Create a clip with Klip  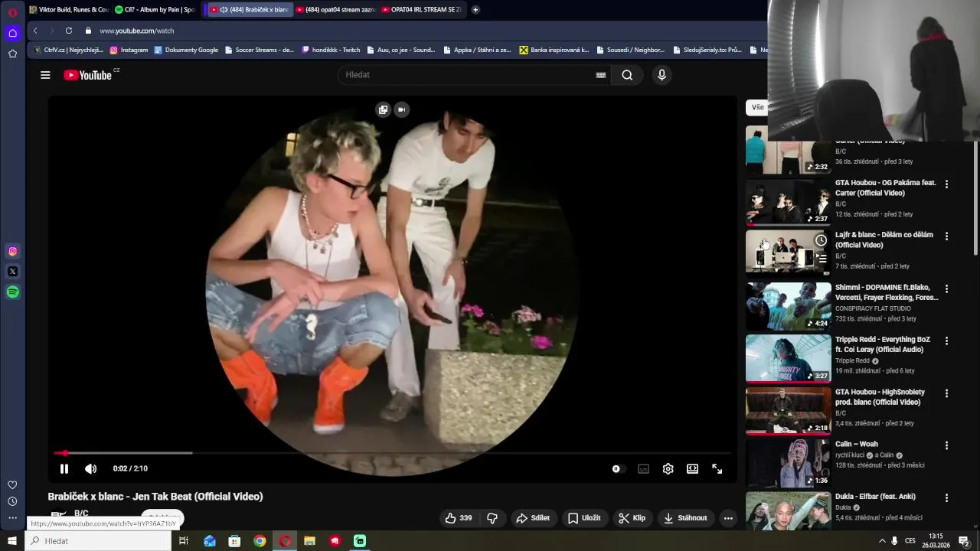point(632,518)
